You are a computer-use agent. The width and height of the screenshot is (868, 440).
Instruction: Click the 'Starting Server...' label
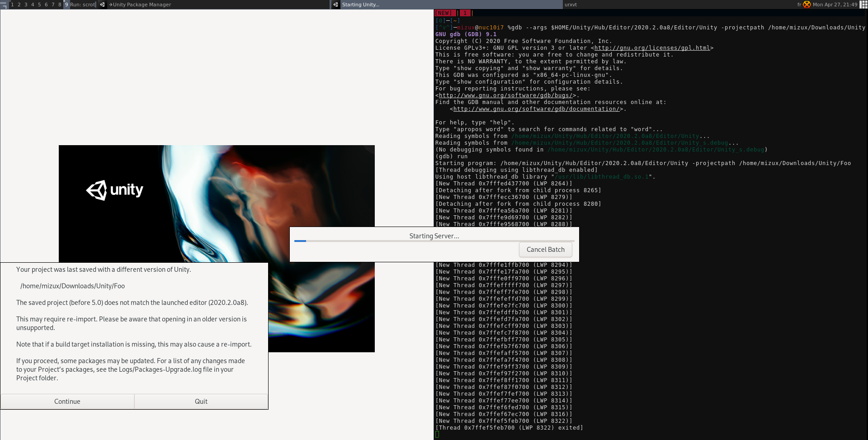(x=434, y=236)
